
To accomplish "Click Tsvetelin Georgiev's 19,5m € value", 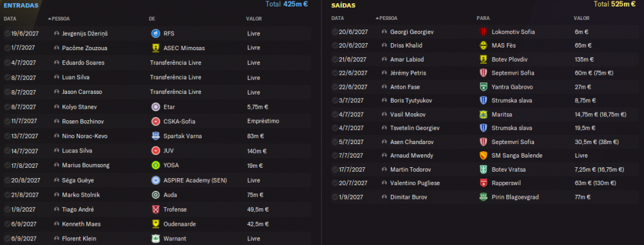I will [585, 128].
